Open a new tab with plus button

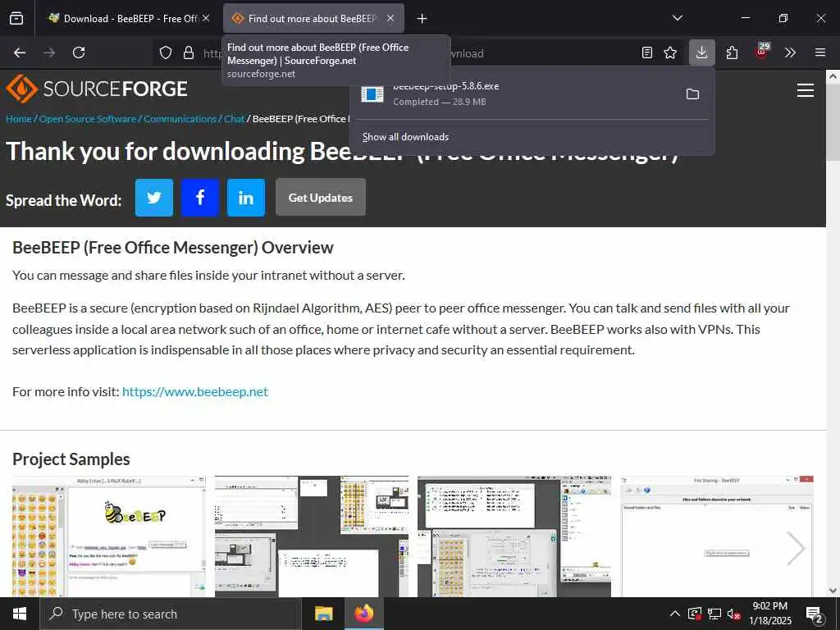(422, 19)
